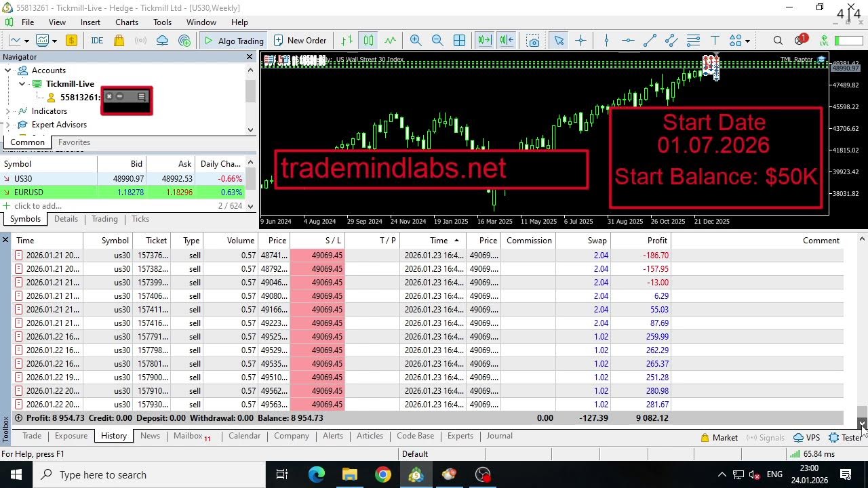Open chart type dropdown arrow
The height and width of the screenshot is (488, 868).
(x=25, y=41)
